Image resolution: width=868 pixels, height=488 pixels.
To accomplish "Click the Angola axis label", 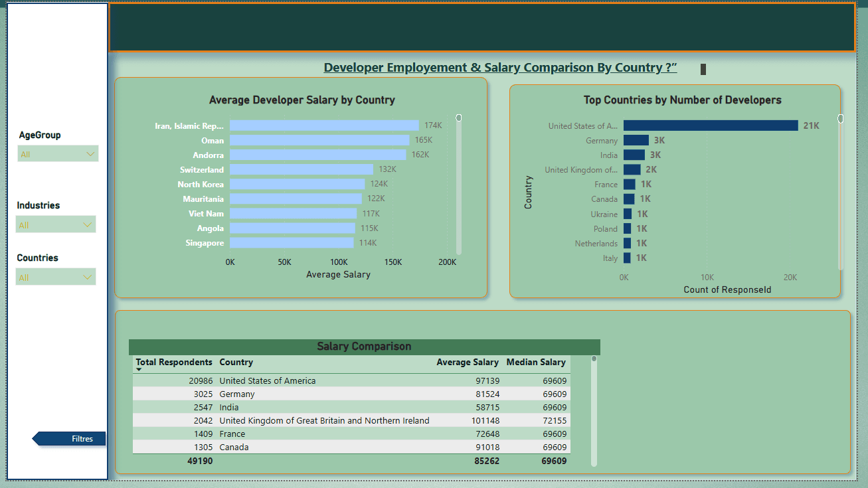I will point(211,228).
